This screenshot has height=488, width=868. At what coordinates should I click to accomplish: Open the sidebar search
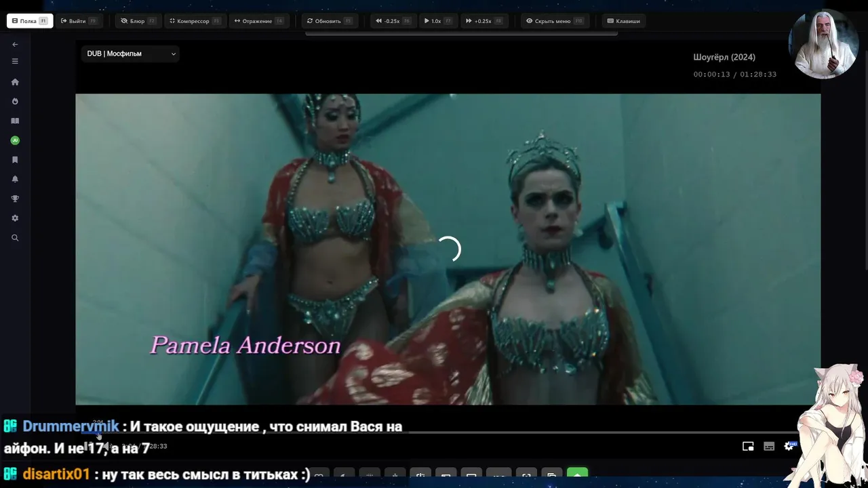point(15,238)
